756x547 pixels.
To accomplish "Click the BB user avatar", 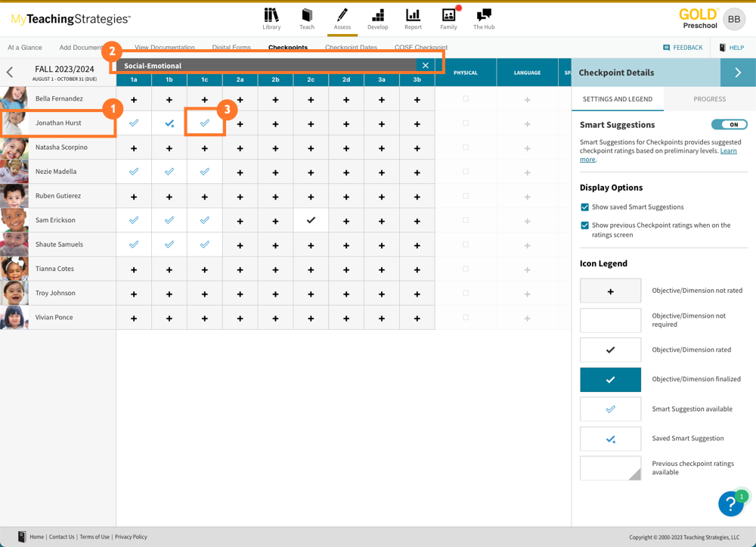I will (x=734, y=19).
